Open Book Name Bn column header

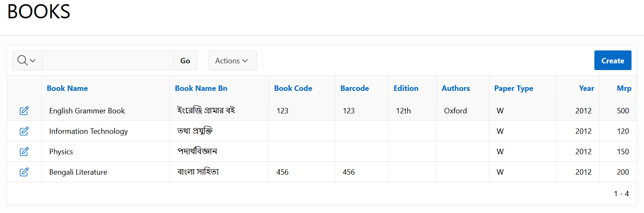coord(201,88)
